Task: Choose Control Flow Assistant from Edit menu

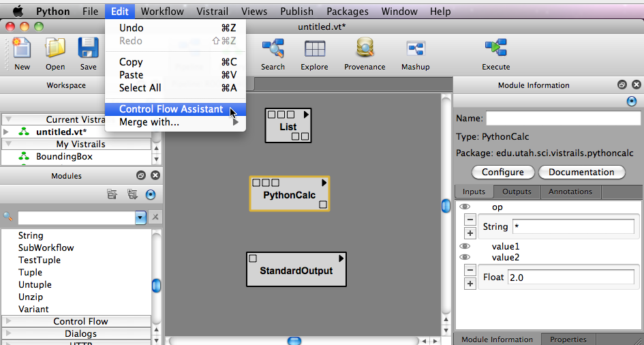Action: 171,109
